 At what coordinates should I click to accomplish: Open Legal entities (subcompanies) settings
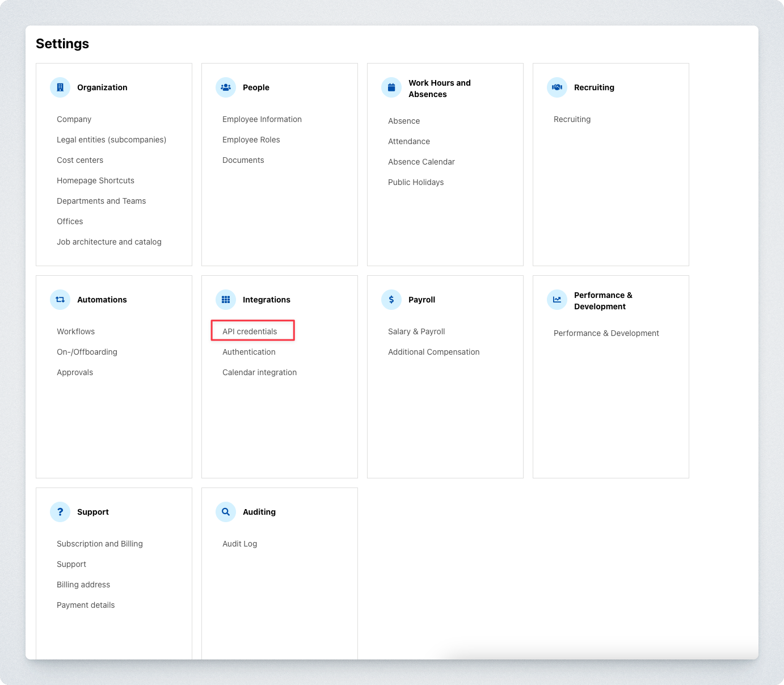(x=111, y=140)
